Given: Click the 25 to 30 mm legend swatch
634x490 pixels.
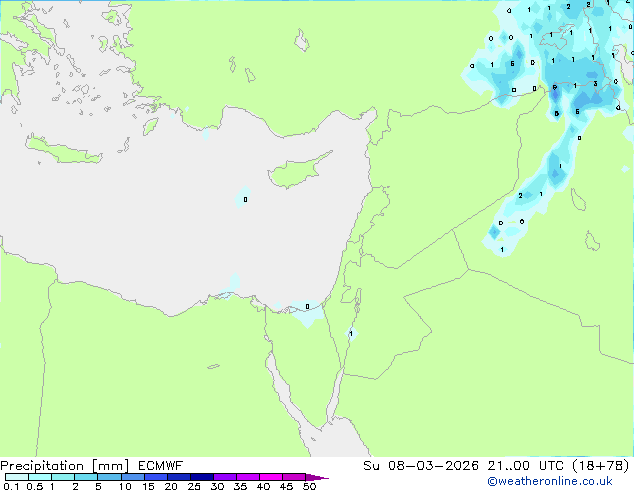Looking at the screenshot, I should [201, 477].
